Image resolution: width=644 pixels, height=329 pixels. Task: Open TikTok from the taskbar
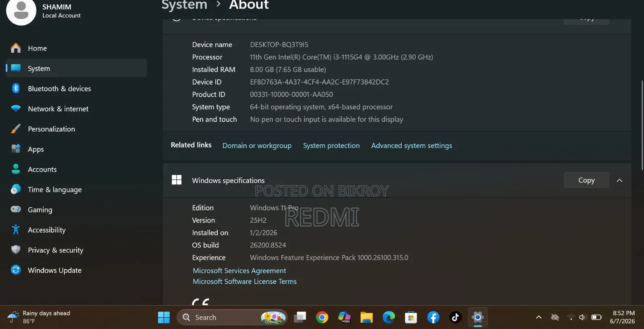click(x=455, y=317)
